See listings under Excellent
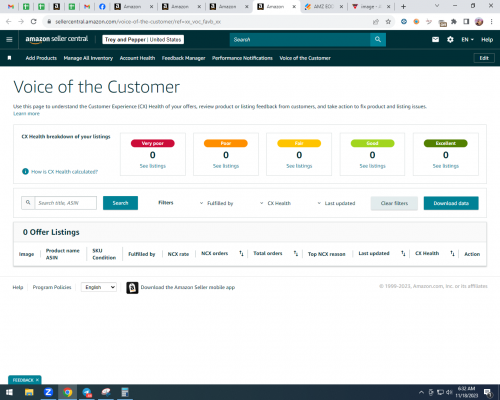 446,166
